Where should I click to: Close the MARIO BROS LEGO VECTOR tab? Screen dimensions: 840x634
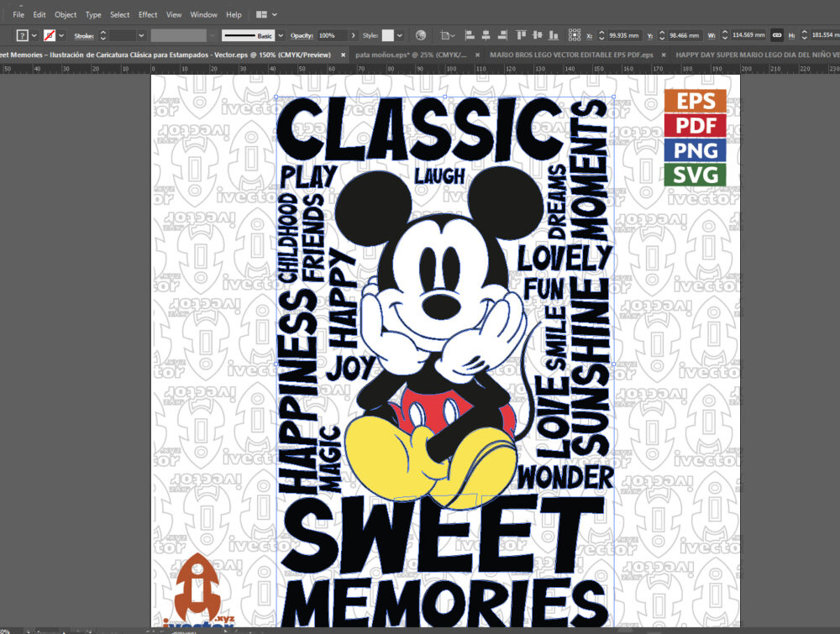(664, 55)
